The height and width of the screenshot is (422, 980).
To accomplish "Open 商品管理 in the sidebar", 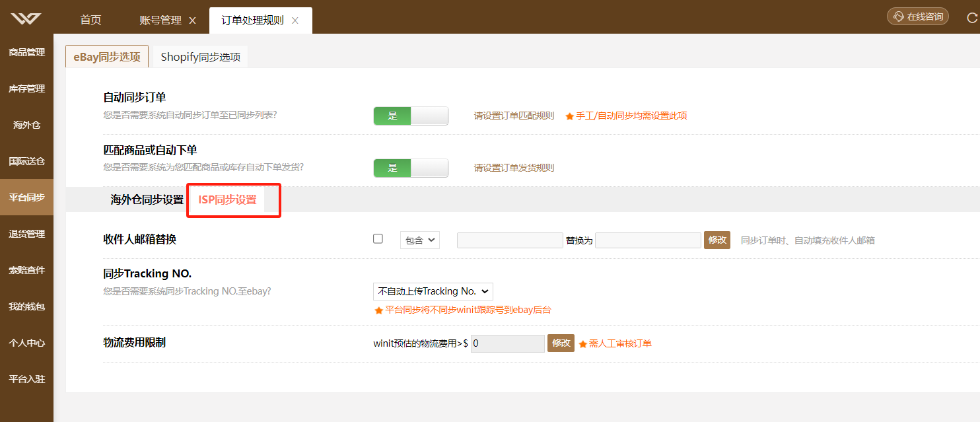I will pos(26,52).
